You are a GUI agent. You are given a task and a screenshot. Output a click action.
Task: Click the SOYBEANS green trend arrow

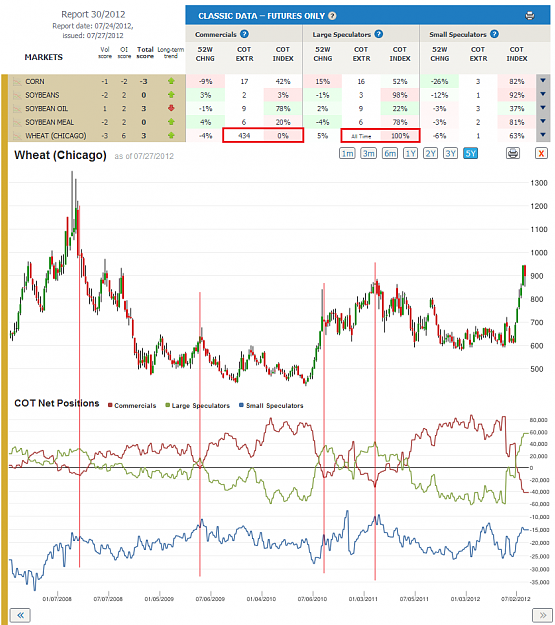[171, 94]
